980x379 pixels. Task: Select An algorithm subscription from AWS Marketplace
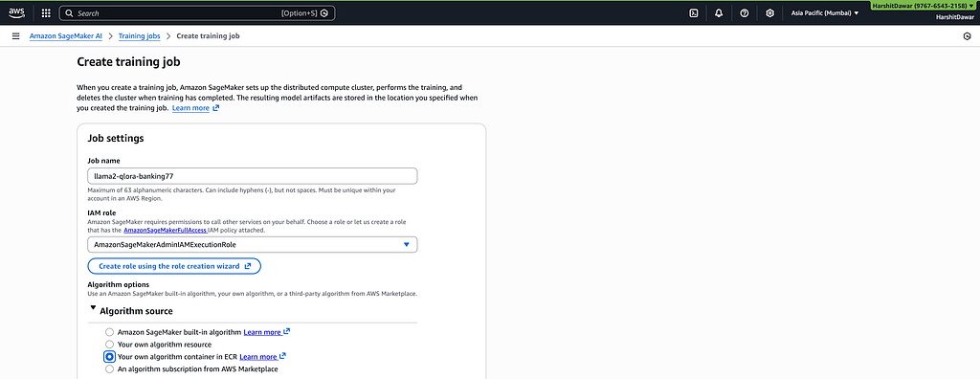click(x=110, y=369)
